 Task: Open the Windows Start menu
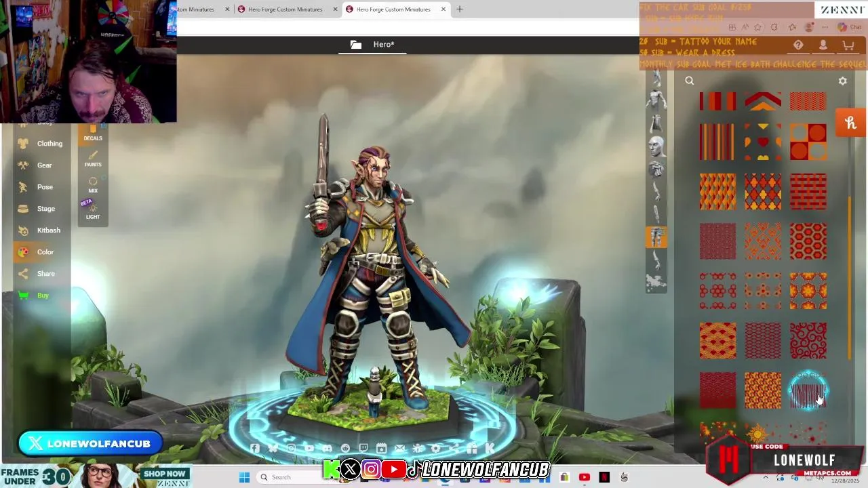pos(244,477)
